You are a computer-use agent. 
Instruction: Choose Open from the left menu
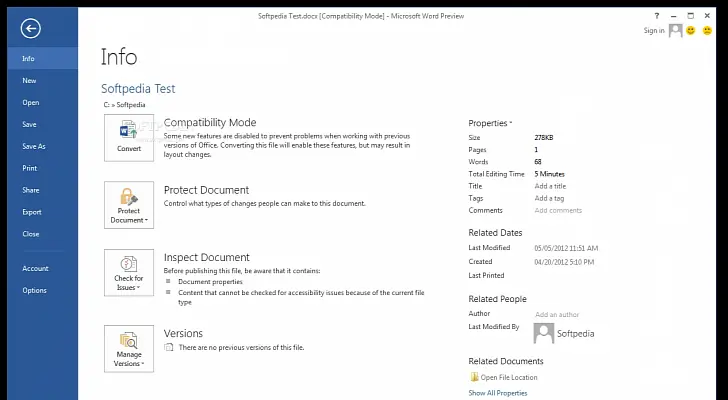pos(43,103)
